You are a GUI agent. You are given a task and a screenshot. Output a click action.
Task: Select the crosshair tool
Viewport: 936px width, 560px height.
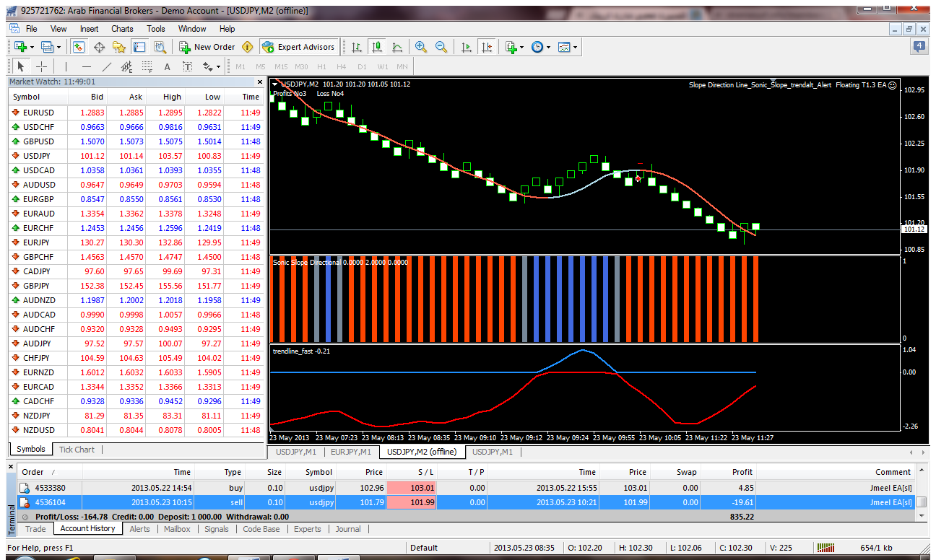click(41, 66)
